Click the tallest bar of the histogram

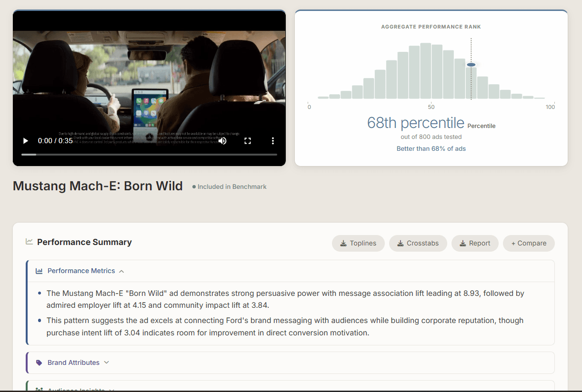point(426,71)
